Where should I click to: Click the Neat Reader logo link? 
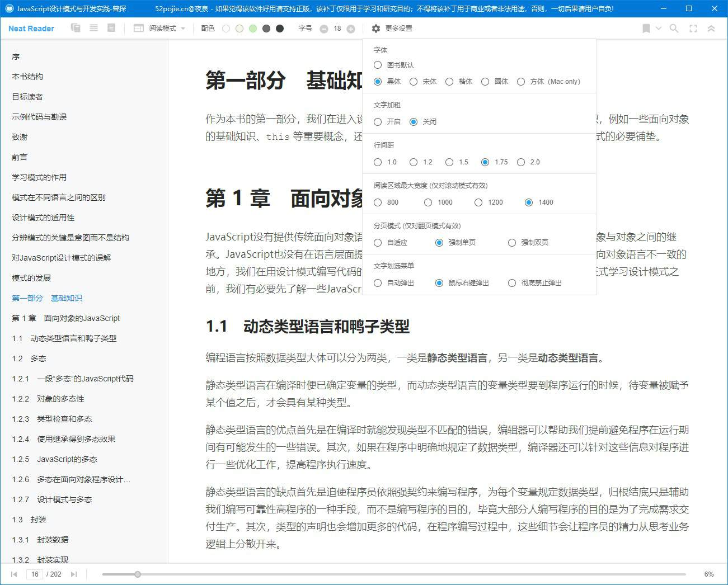click(31, 29)
